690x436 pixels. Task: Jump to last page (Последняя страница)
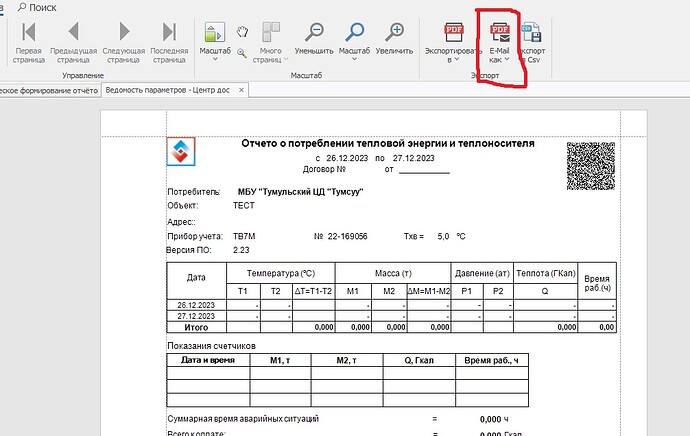coord(169,42)
